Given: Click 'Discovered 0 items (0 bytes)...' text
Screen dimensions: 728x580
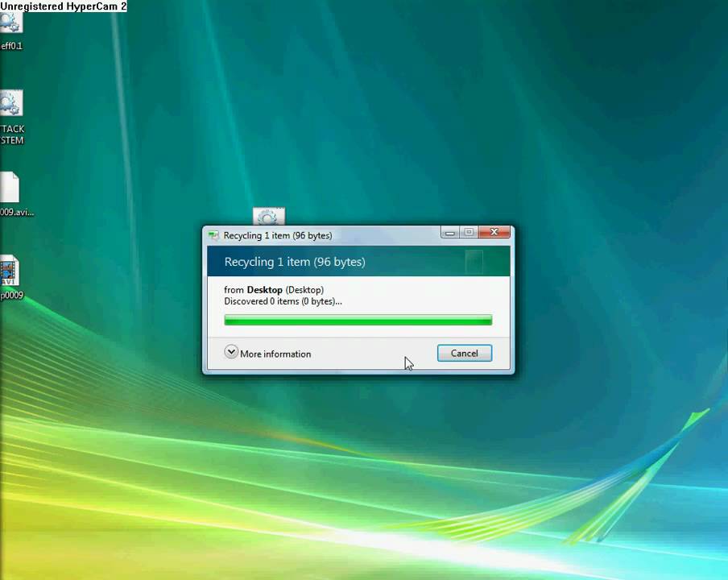Looking at the screenshot, I should [x=283, y=301].
